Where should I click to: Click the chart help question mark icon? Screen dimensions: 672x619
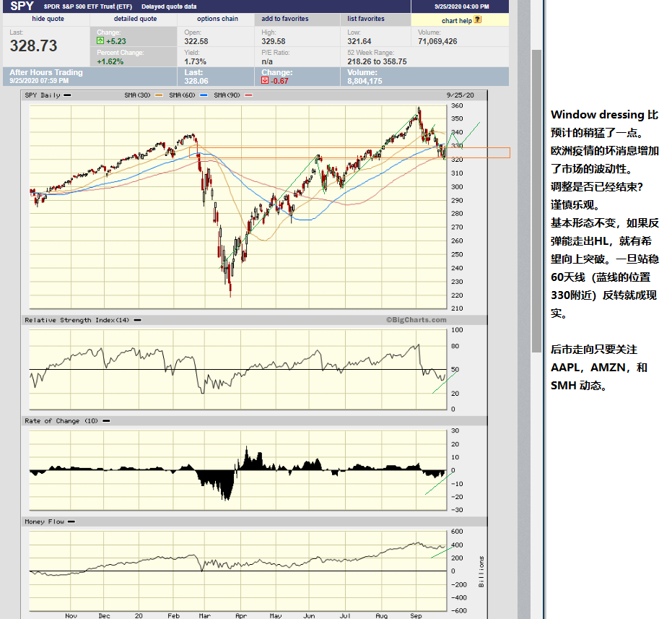478,20
